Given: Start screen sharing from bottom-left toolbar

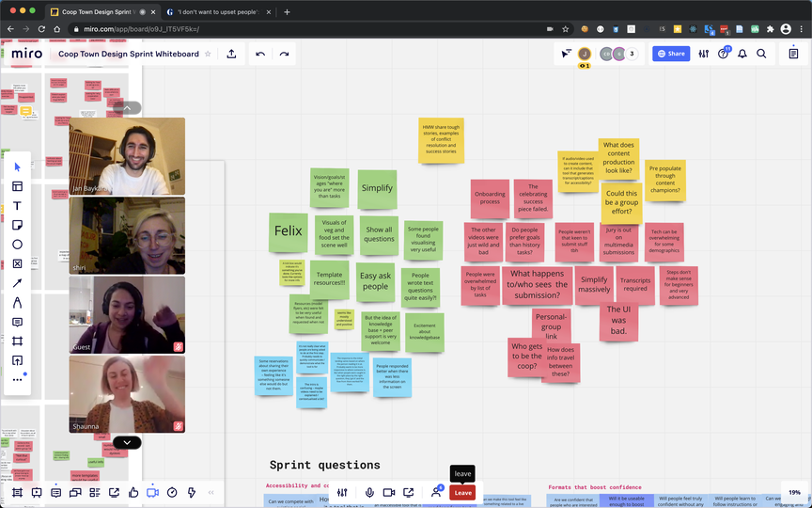Looking at the screenshot, I should point(114,492).
